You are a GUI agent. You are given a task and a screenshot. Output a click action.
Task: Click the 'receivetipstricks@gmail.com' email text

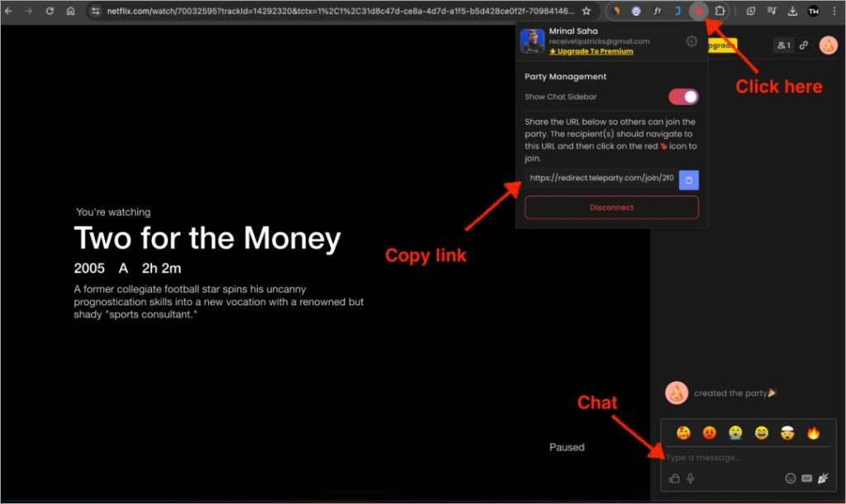[600, 41]
